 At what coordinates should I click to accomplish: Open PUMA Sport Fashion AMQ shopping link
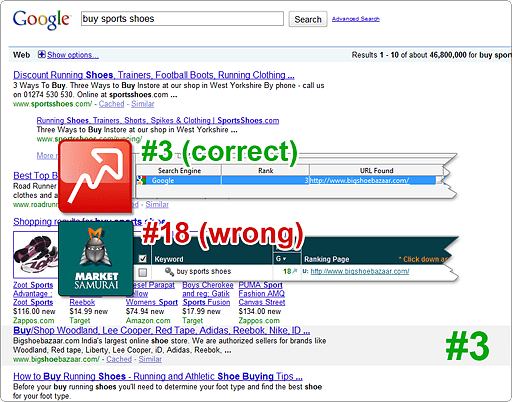pyautogui.click(x=262, y=294)
